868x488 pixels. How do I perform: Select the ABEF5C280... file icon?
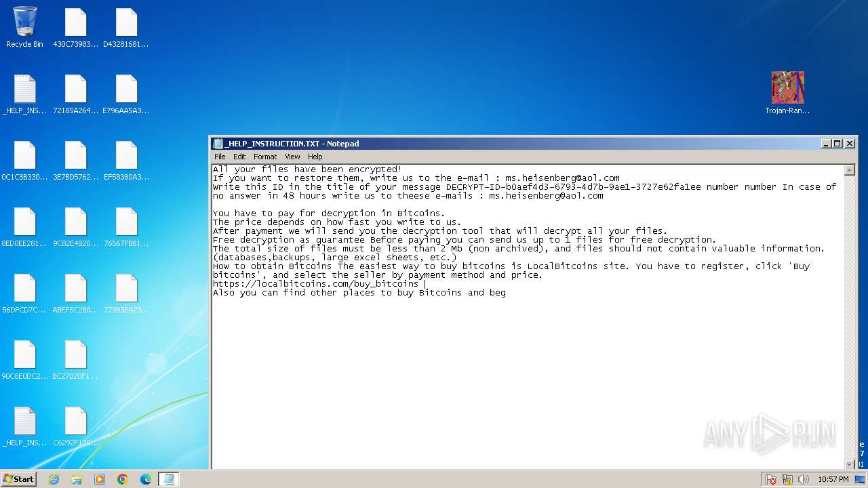pyautogui.click(x=75, y=293)
